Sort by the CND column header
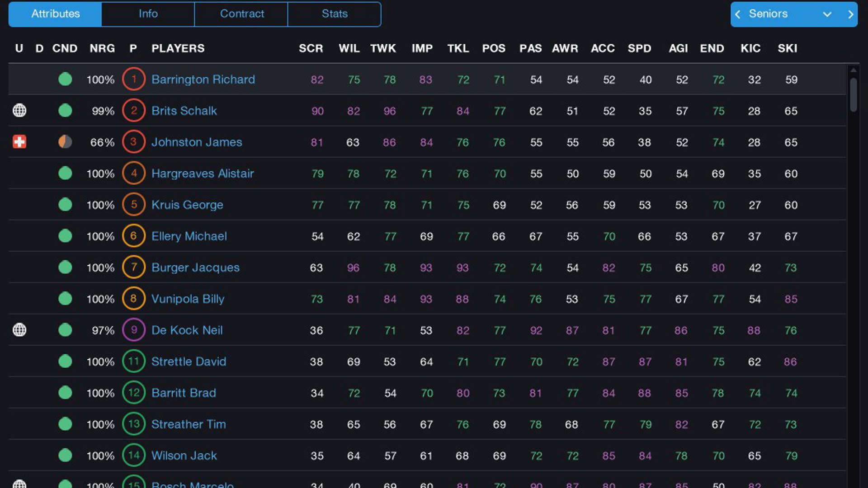 [65, 48]
